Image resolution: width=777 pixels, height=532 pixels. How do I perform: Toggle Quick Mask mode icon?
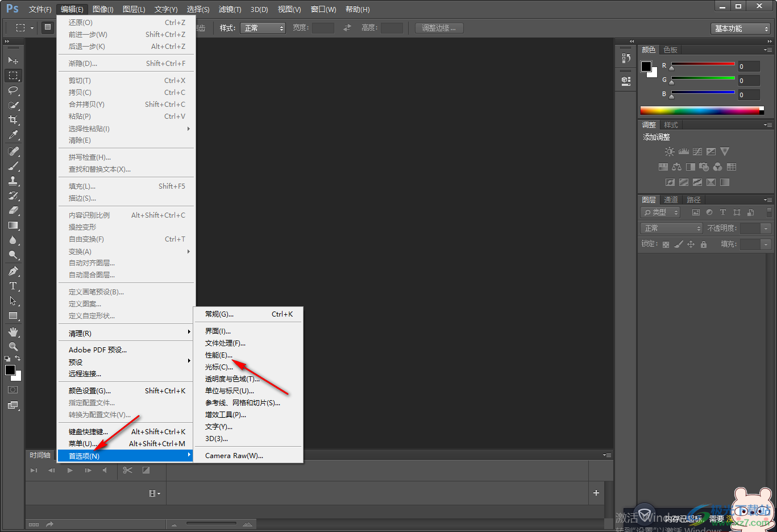point(13,390)
